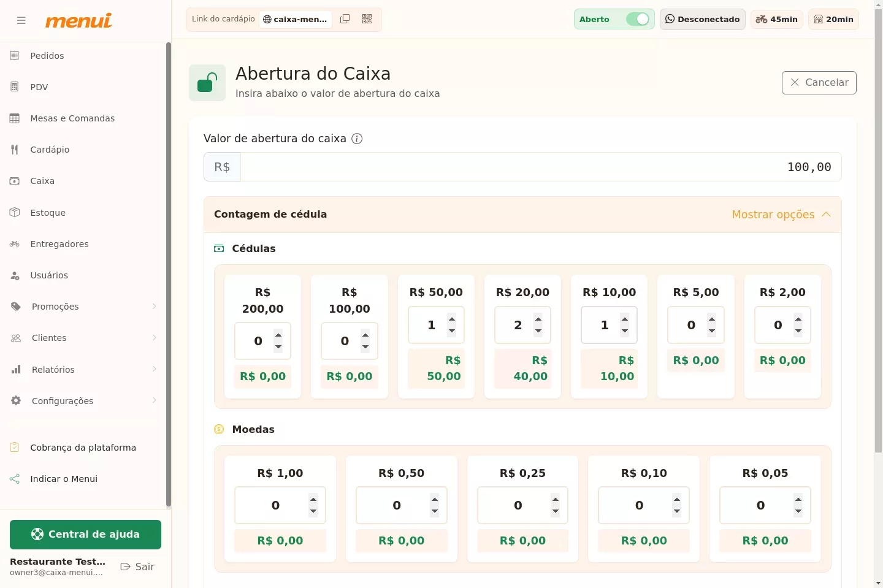Click the Entregadores motorcycle icon
Screen dimensions: 883x588
point(15,244)
